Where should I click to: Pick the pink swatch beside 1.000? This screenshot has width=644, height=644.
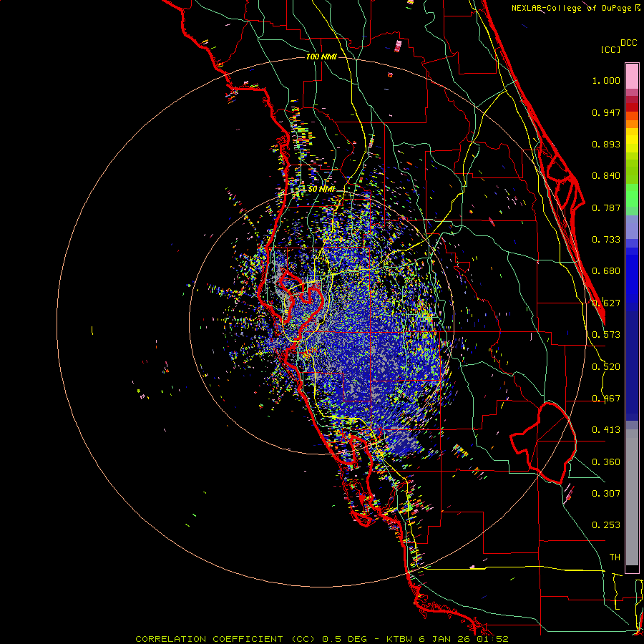pos(632,77)
